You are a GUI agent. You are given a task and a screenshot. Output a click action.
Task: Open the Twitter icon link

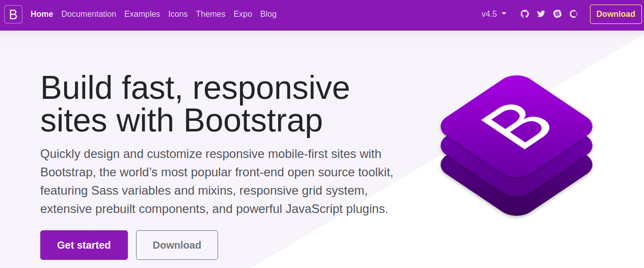pos(541,14)
